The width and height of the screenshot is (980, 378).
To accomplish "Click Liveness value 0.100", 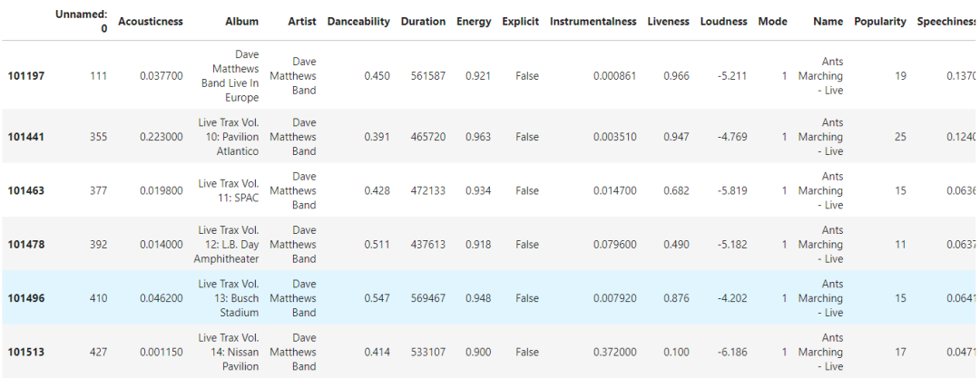I will 677,351.
